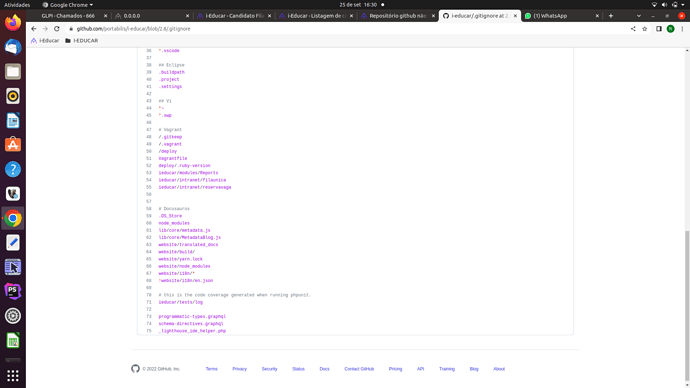Open the Chrome three-dot menu
690x388 pixels.
[x=682, y=29]
